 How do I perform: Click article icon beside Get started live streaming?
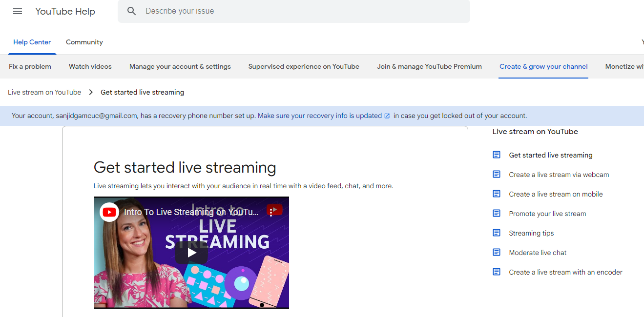tap(497, 155)
